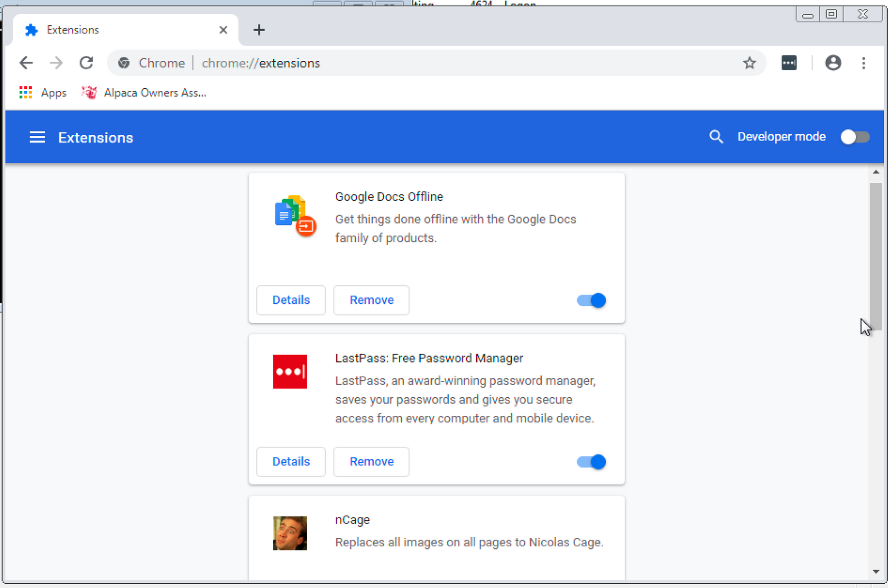Click the page scrollbar down arrow
Viewport: 888px width, 588px height.
point(876,572)
